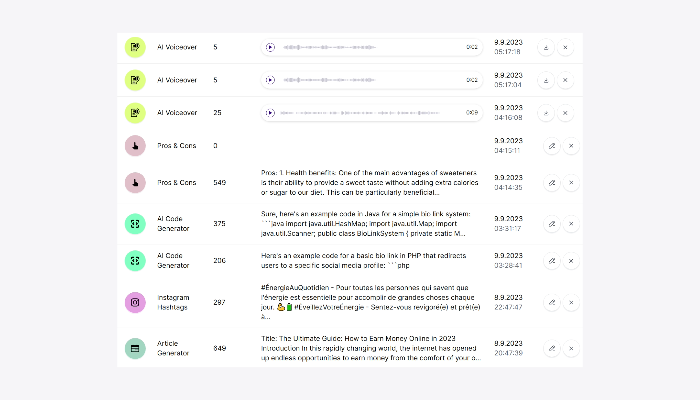700x400 pixels.
Task: Edit the Instagram Hashtags entry
Action: [552, 302]
